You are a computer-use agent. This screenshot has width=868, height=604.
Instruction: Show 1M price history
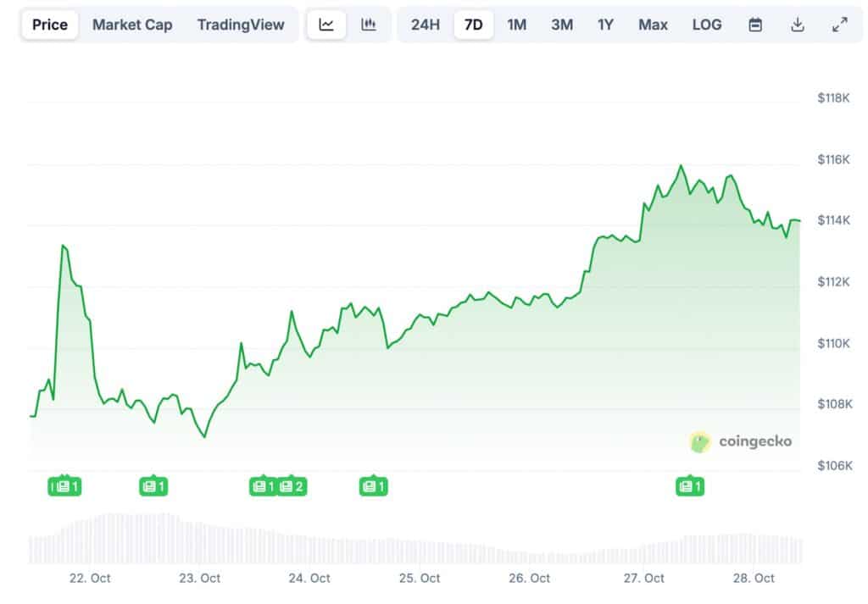(x=517, y=25)
